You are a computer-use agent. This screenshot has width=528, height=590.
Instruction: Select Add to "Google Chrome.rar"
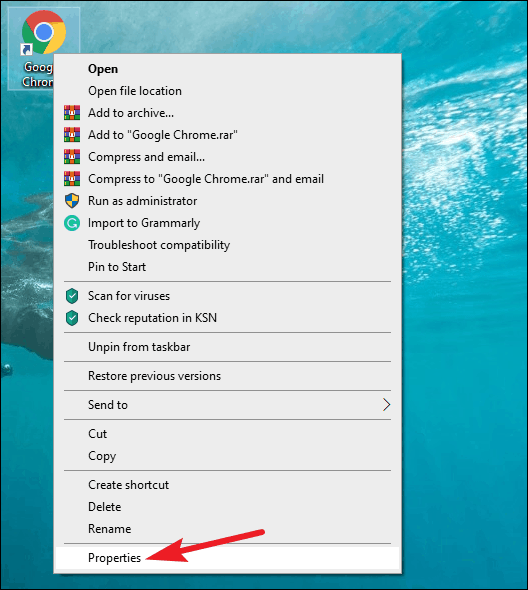pos(227,135)
